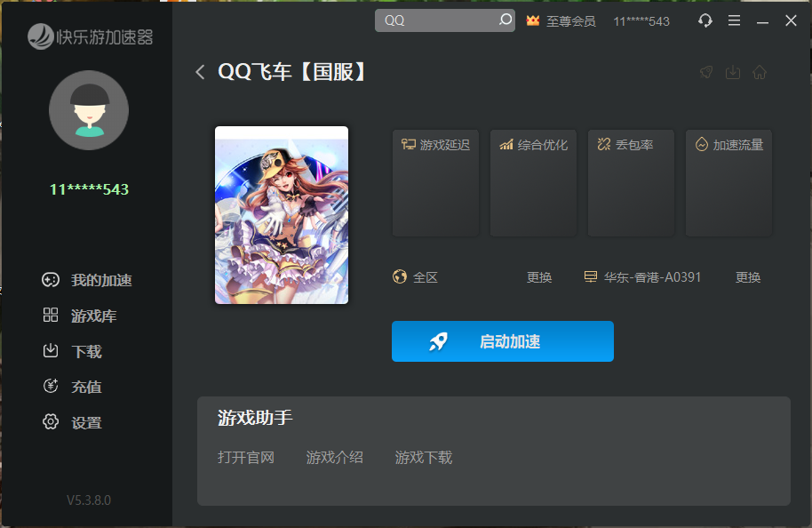The width and height of the screenshot is (812, 528).
Task: Click the QQ飞车 game cover image
Action: point(282,215)
